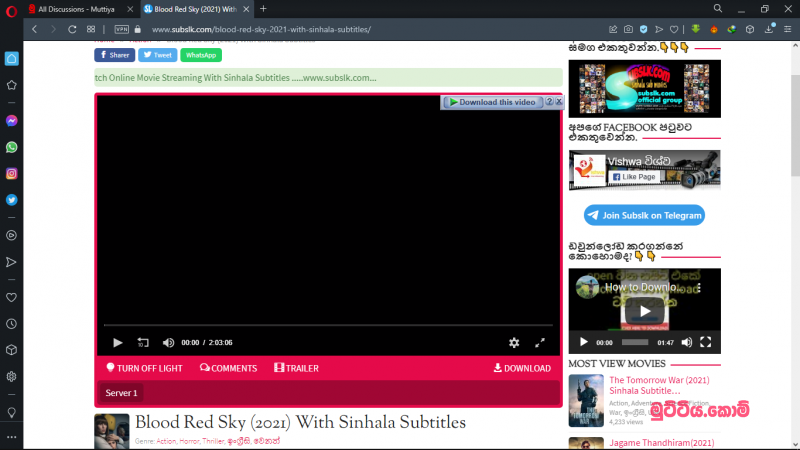Click Like Page on Vishwa Facebook widget
The width and height of the screenshot is (800, 450).
[x=634, y=177]
